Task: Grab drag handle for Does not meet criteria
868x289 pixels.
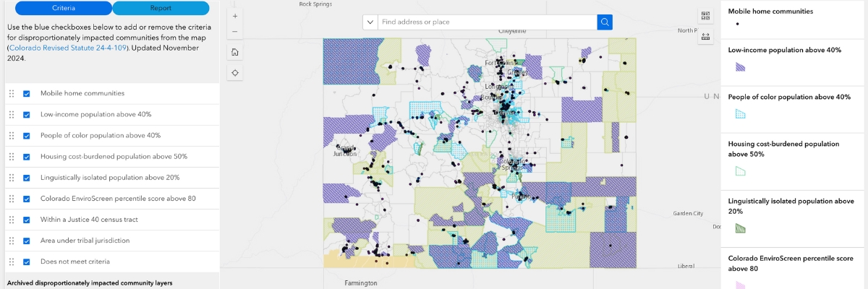Action: pos(12,262)
